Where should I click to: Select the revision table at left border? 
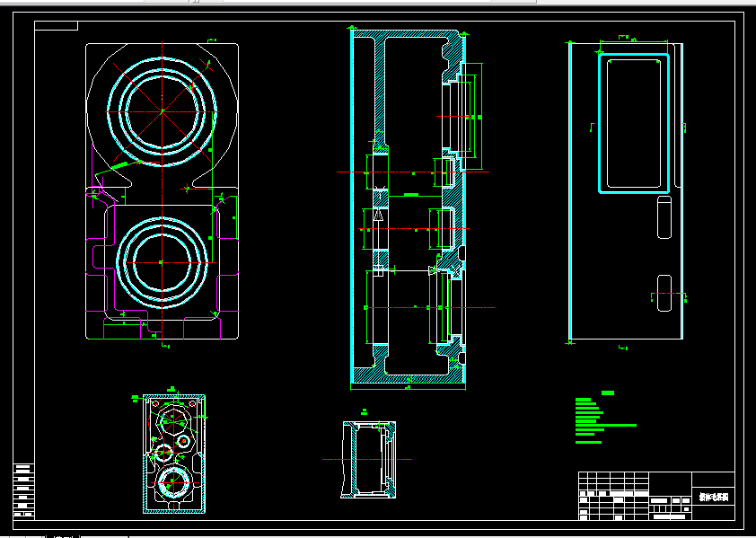pos(23,491)
